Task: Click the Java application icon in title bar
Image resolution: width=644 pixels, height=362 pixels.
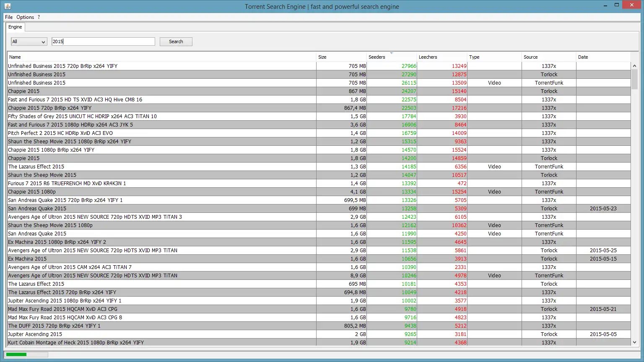Action: click(x=7, y=6)
